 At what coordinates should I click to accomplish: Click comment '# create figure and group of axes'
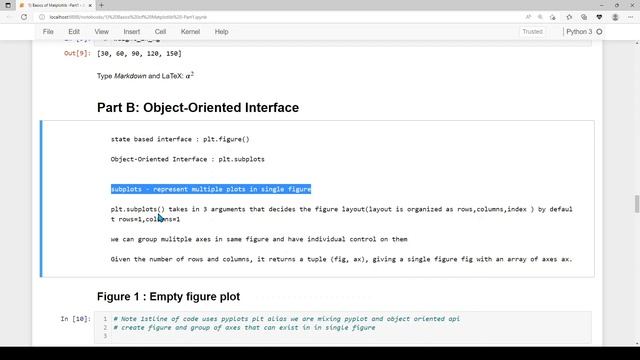[244, 327]
